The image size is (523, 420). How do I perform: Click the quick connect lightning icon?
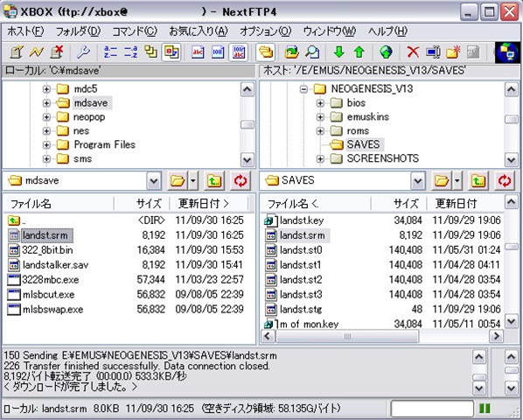click(x=37, y=52)
